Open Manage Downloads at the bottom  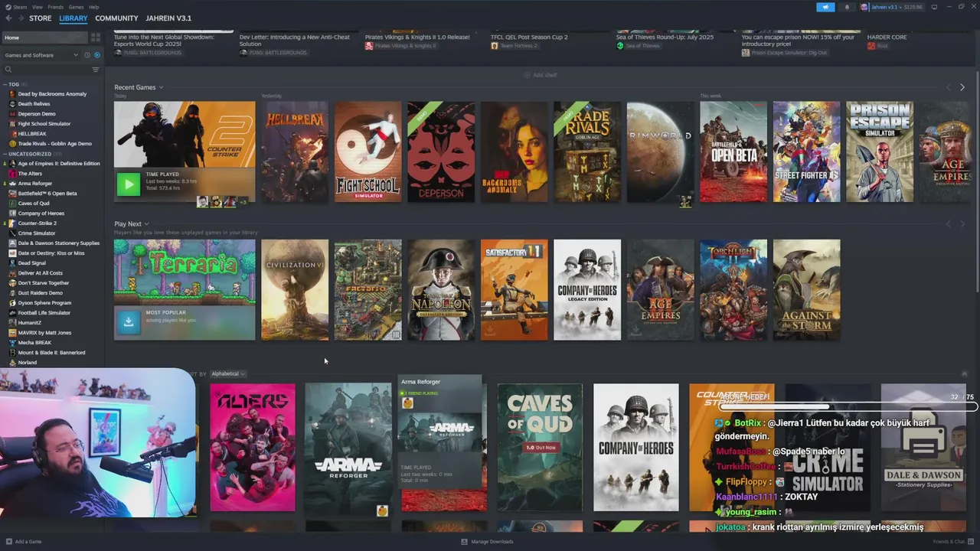coord(487,542)
